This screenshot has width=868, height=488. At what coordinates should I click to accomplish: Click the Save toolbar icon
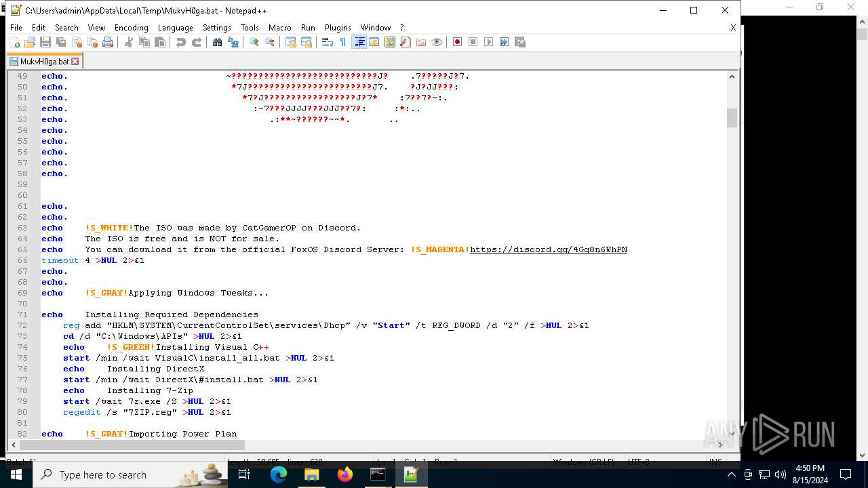point(45,42)
